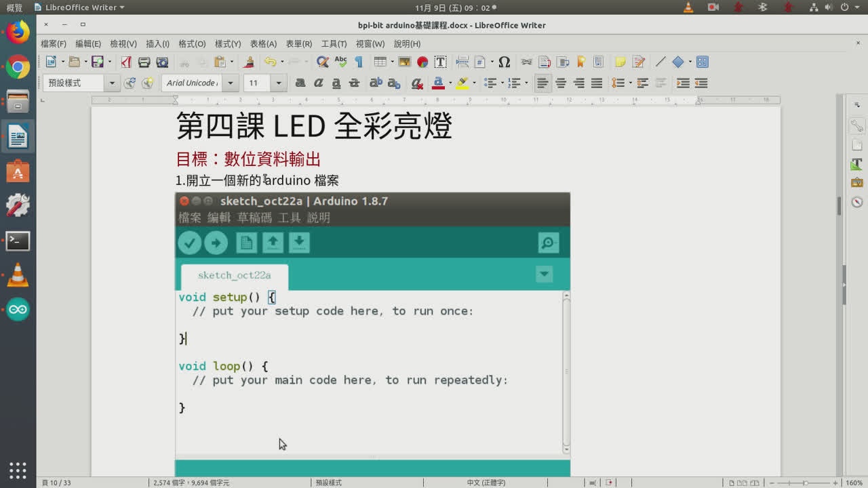Insert a page break icon
Screen dimensions: 868x488
coord(462,62)
